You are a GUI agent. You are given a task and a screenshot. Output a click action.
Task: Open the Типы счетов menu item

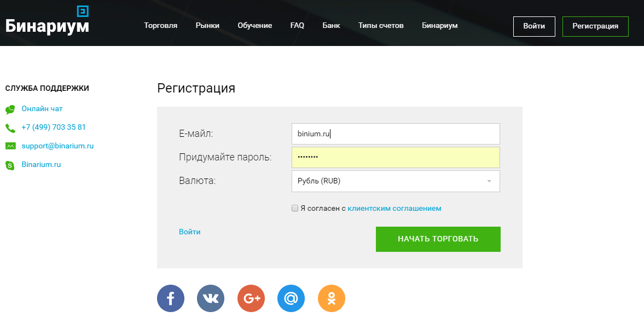[381, 26]
